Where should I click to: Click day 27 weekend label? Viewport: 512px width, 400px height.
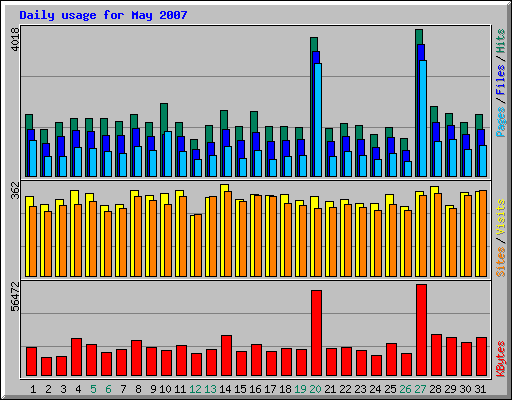click(420, 389)
